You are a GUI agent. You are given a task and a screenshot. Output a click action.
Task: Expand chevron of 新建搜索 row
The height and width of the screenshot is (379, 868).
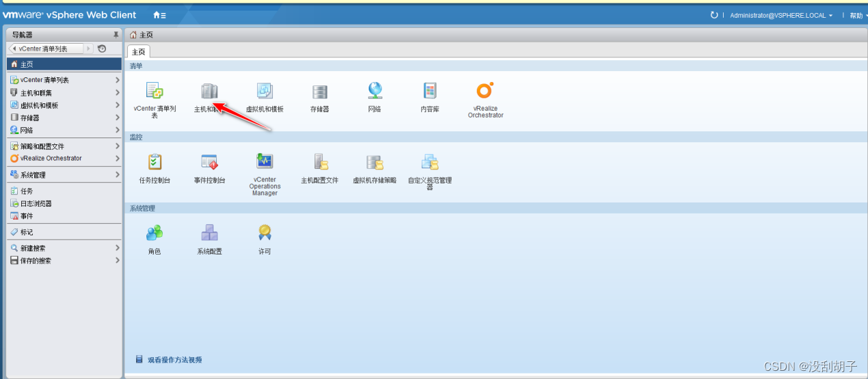117,248
